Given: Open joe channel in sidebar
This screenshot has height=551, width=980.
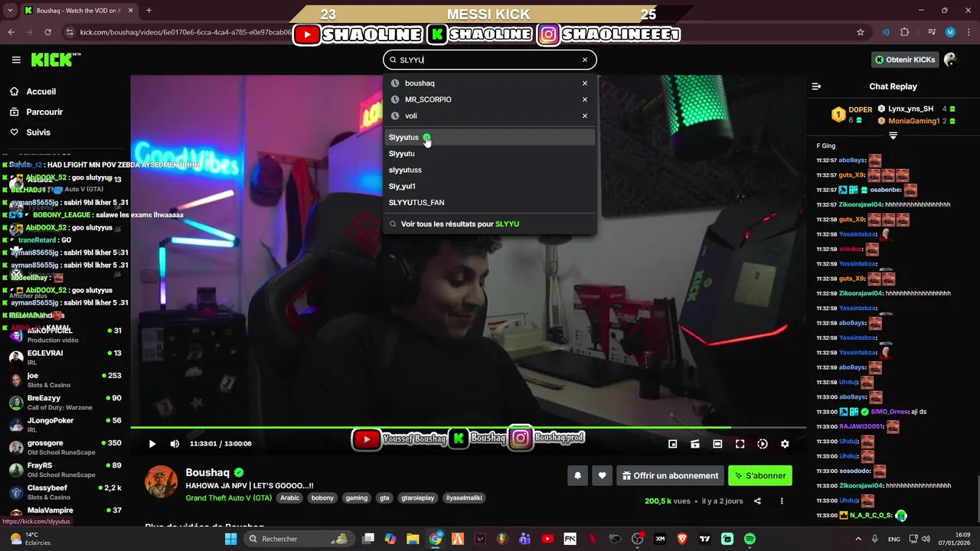Looking at the screenshot, I should (65, 380).
